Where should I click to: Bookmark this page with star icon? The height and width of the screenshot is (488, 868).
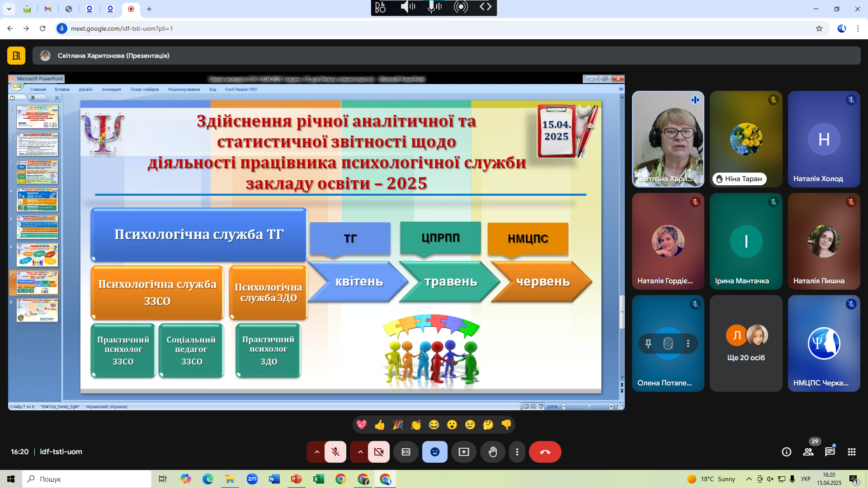point(819,28)
